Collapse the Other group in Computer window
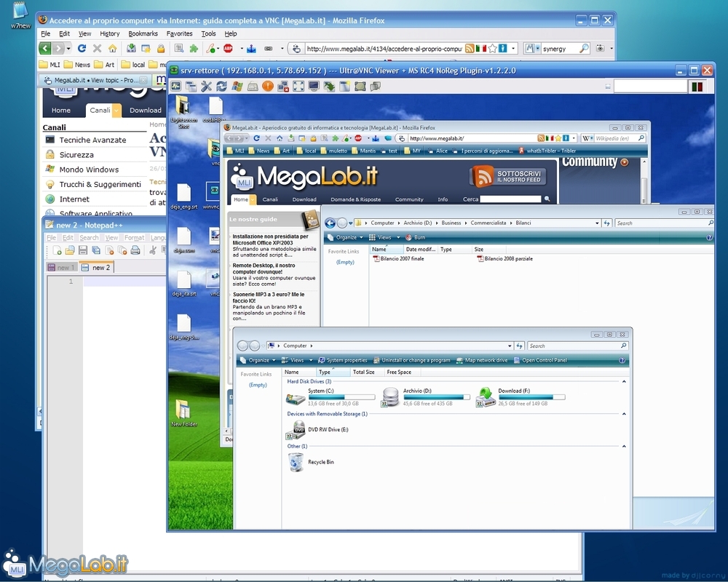This screenshot has height=582, width=728. (x=624, y=447)
